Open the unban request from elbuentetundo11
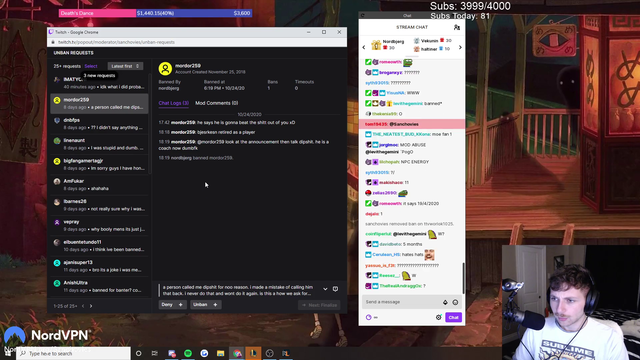The image size is (640, 360). tap(99, 246)
